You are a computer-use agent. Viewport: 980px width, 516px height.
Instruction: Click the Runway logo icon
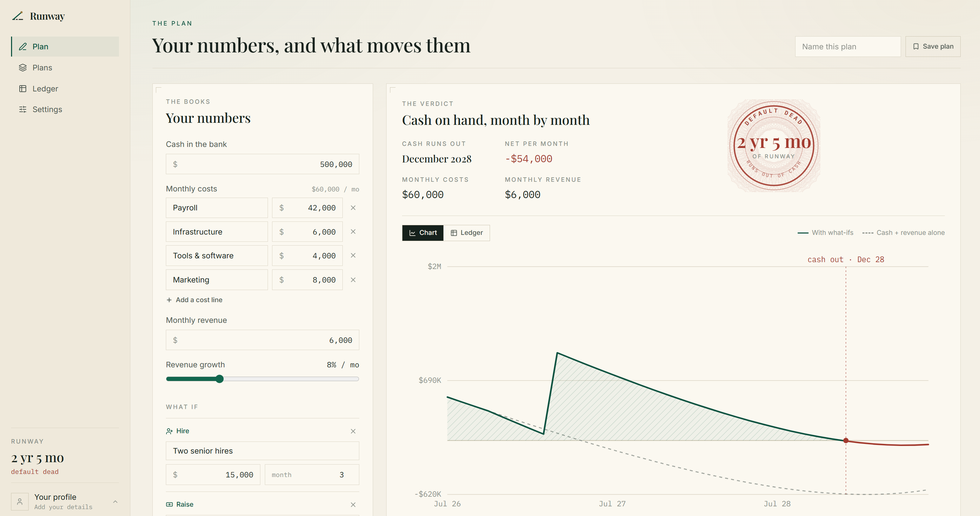(18, 16)
